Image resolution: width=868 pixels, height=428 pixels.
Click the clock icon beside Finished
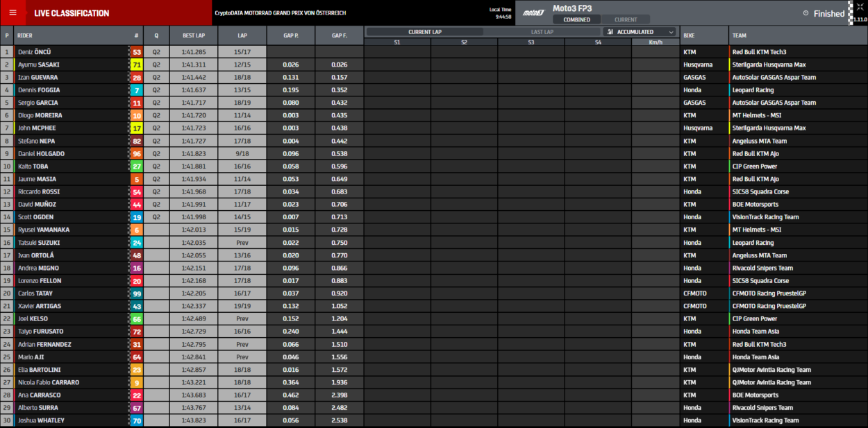coord(806,13)
